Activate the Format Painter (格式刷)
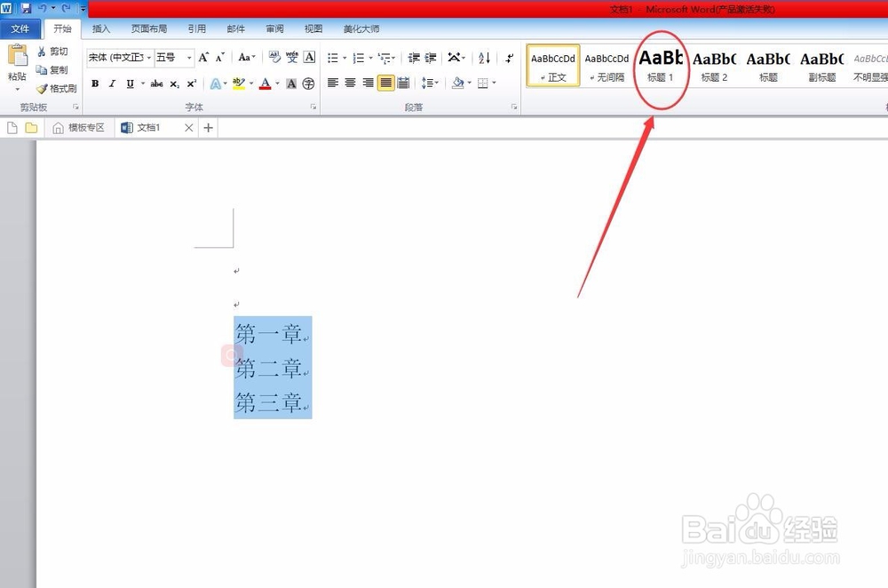Viewport: 888px width, 588px height. tap(56, 88)
